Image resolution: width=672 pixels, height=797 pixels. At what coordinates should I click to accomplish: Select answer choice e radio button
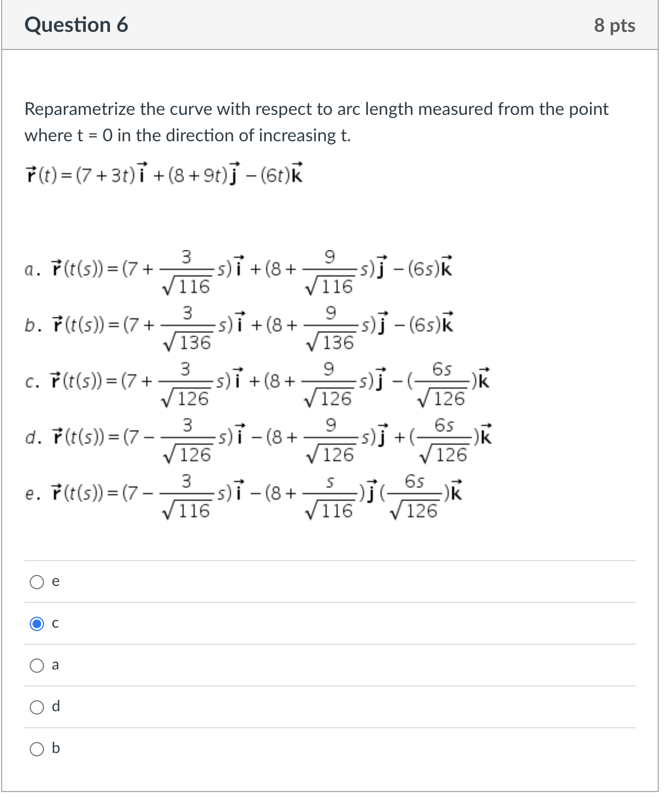coord(37,582)
